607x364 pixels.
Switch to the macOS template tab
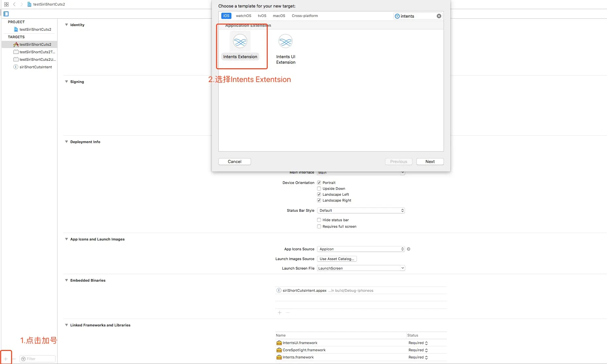click(279, 16)
